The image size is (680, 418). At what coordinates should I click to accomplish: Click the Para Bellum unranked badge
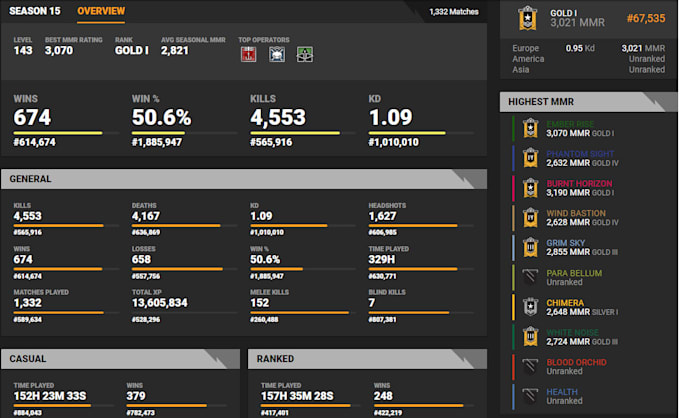(x=530, y=277)
